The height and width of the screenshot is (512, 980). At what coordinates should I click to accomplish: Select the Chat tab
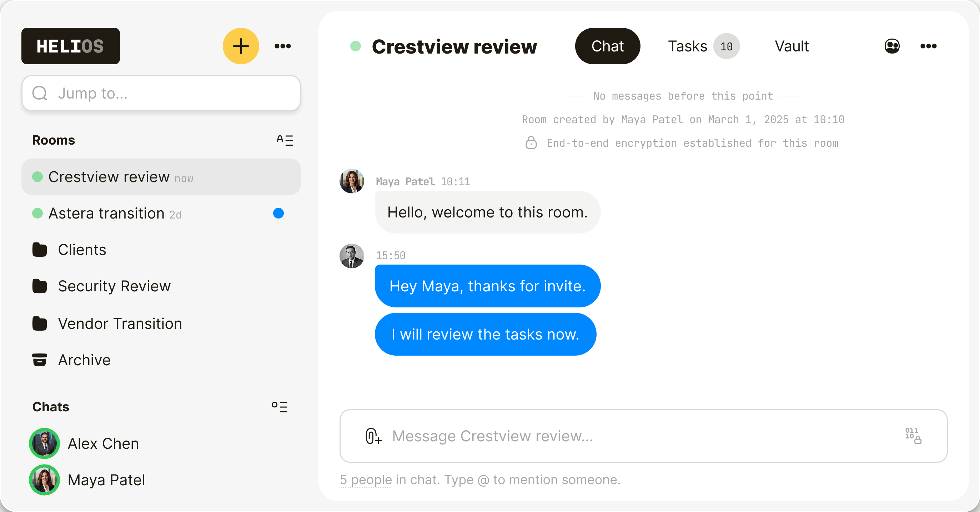tap(607, 46)
